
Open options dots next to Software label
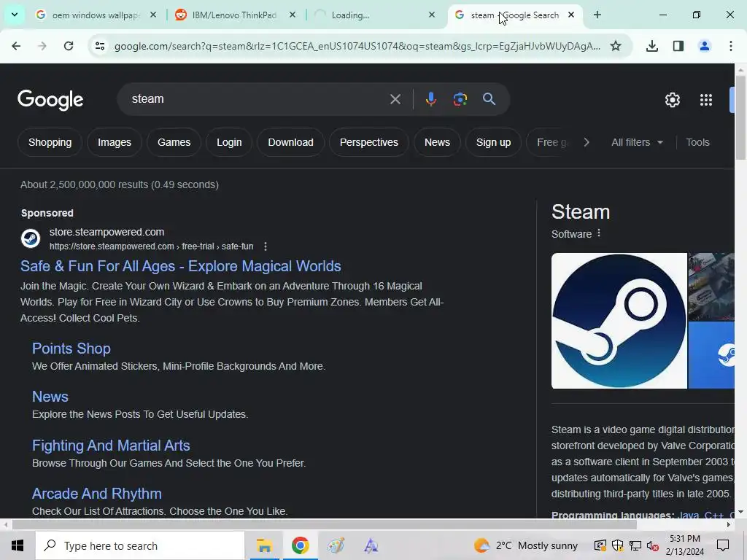599,233
